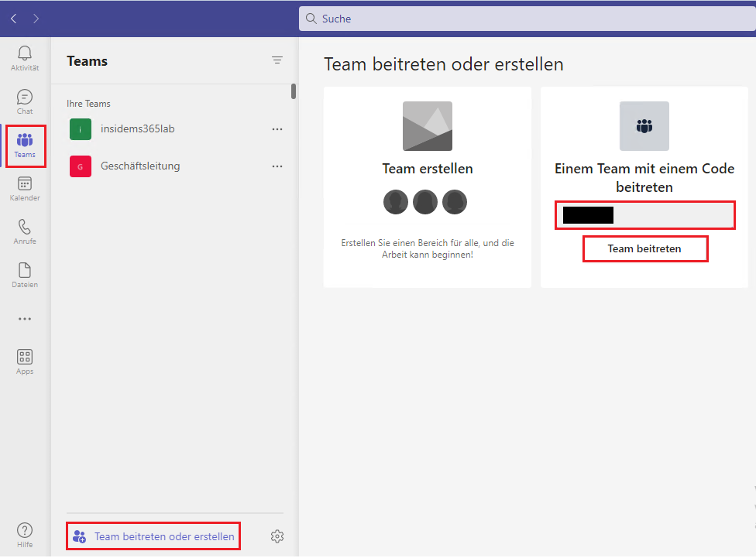
Task: Click Team beitreten oder erstellen
Action: (x=153, y=536)
